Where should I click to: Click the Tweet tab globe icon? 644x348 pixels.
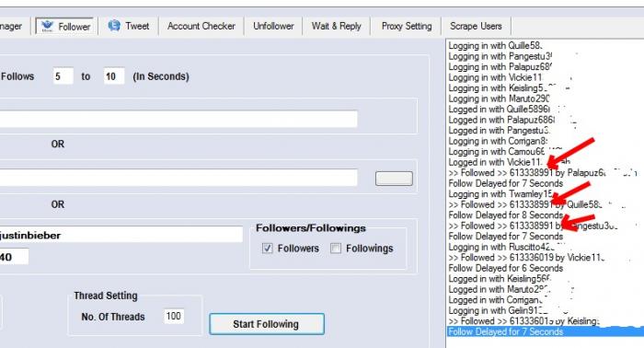point(114,26)
